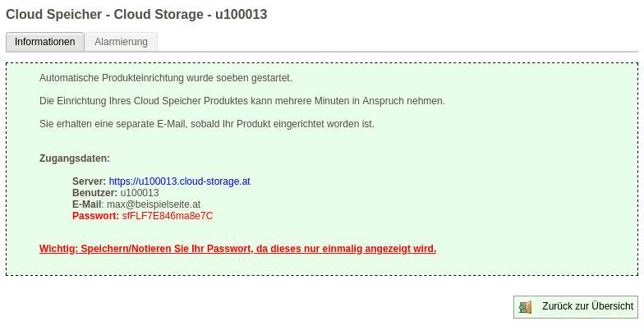
Task: Click the Zugangsdaten heading
Action: click(75, 158)
